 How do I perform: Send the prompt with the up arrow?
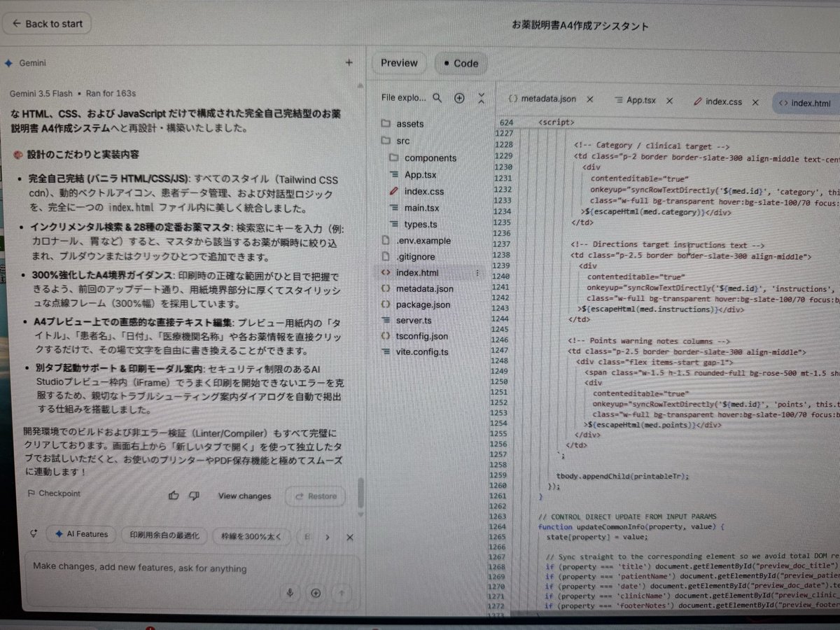[x=342, y=594]
